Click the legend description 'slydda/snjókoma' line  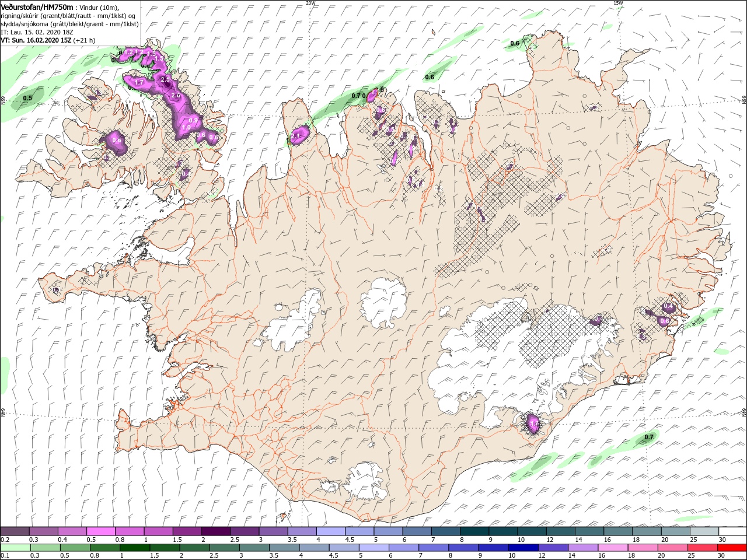tap(68, 24)
